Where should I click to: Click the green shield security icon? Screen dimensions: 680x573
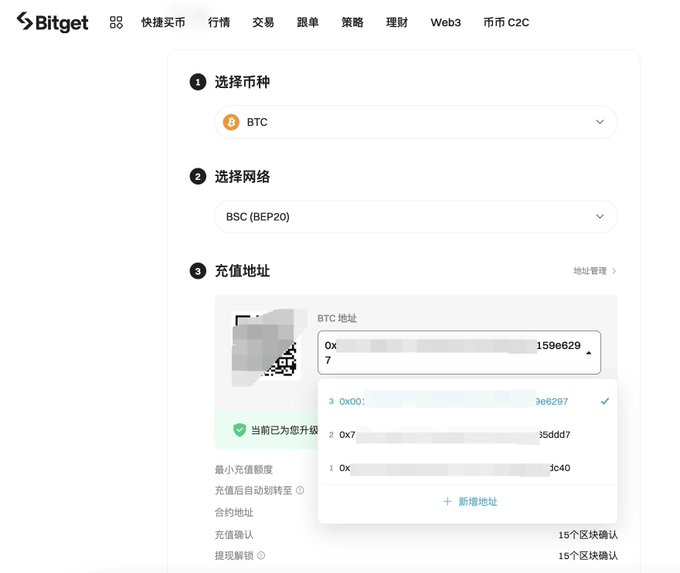click(x=239, y=430)
